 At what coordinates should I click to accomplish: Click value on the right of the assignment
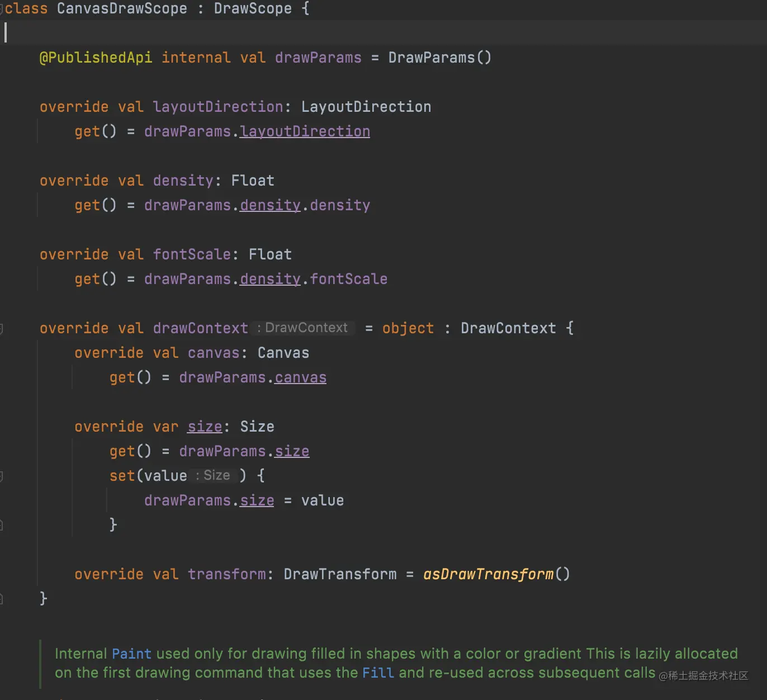click(x=323, y=500)
